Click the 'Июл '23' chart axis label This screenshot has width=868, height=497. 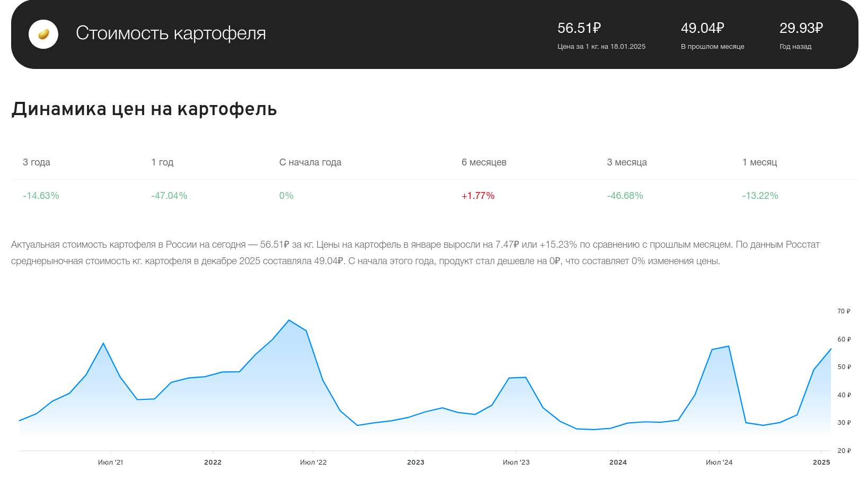pos(516,463)
